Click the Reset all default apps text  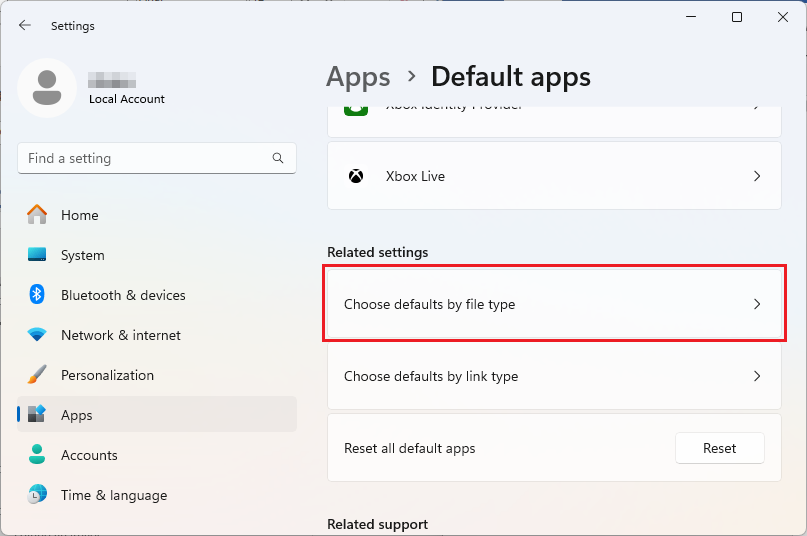[410, 448]
